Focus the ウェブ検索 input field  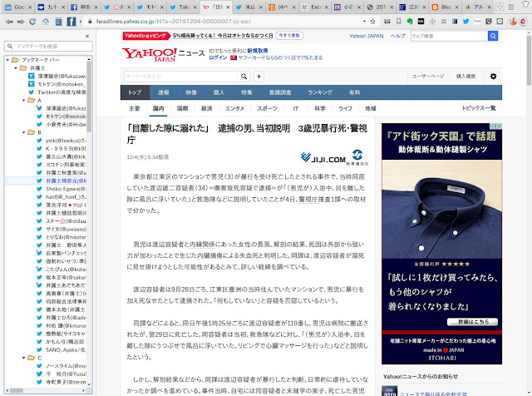coord(449,36)
